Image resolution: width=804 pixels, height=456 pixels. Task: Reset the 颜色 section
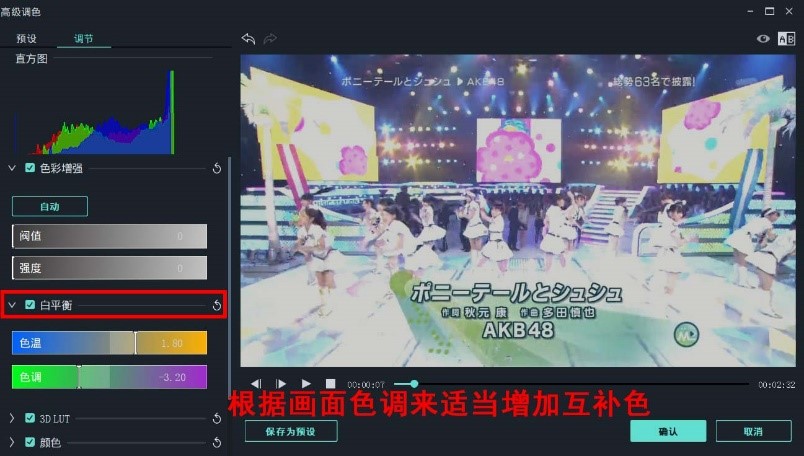click(217, 442)
